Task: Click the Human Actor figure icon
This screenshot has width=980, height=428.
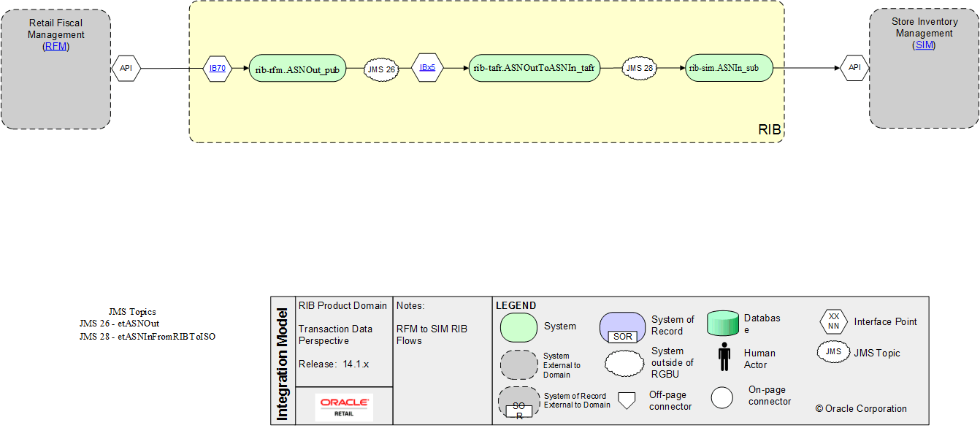Action: [724, 357]
